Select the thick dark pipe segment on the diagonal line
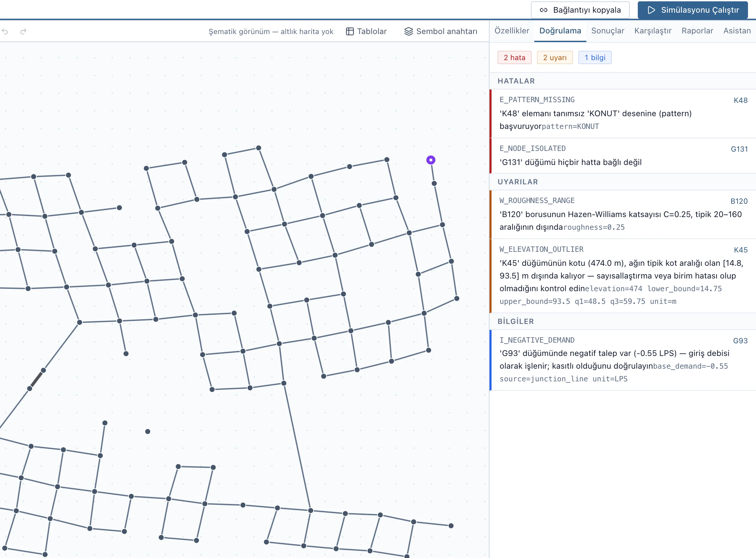The width and height of the screenshot is (756, 558). click(36, 380)
